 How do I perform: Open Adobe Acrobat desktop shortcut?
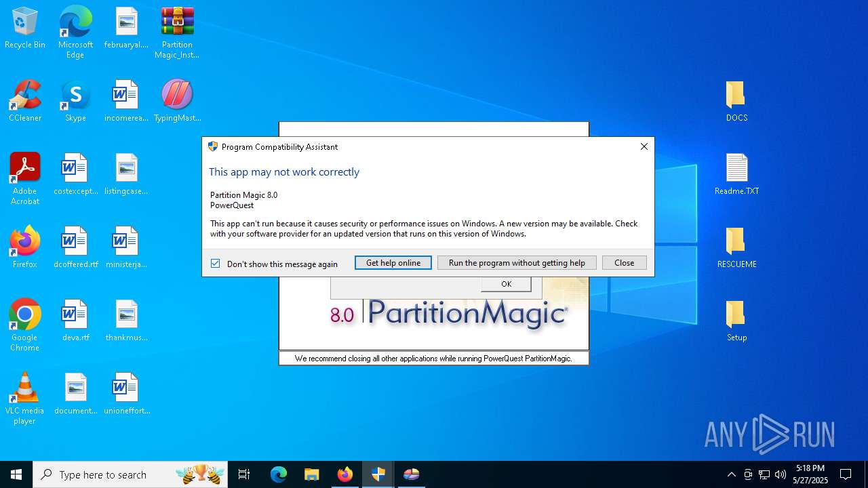click(x=25, y=179)
